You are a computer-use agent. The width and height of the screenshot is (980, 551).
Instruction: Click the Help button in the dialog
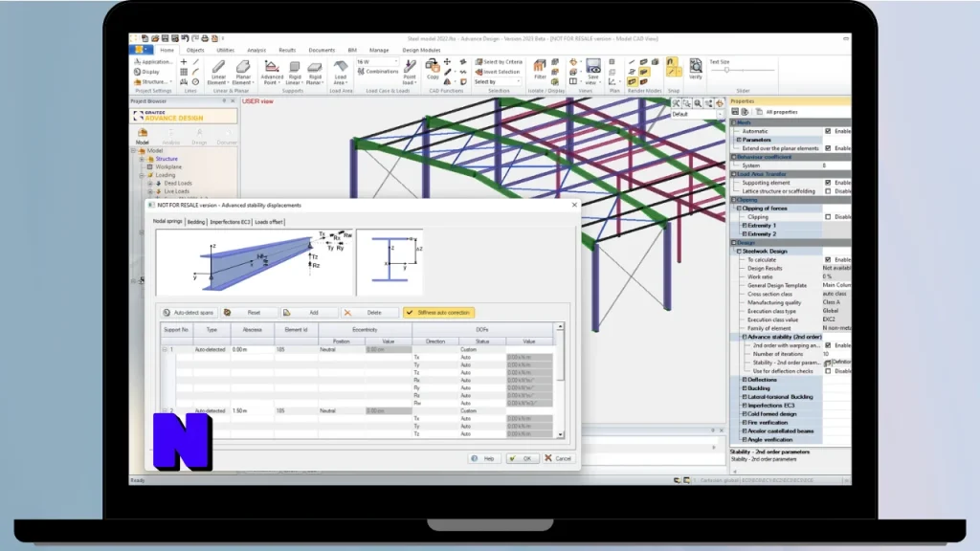[483, 458]
